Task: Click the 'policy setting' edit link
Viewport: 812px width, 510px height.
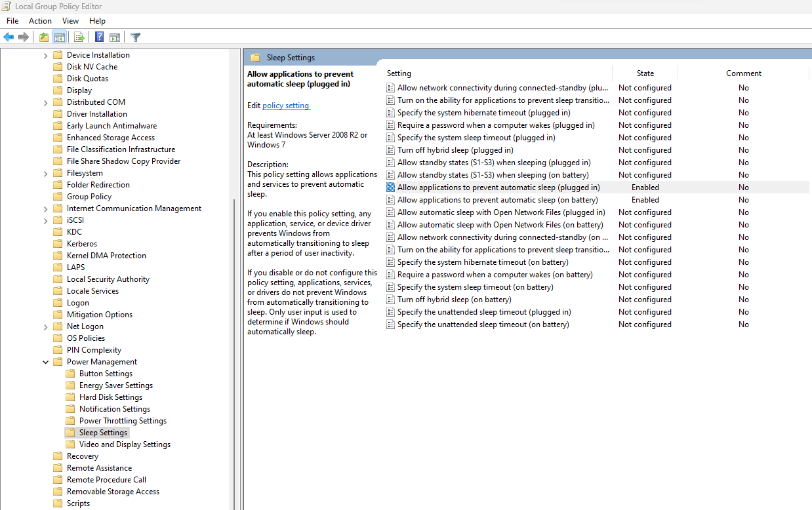Action: pos(286,106)
